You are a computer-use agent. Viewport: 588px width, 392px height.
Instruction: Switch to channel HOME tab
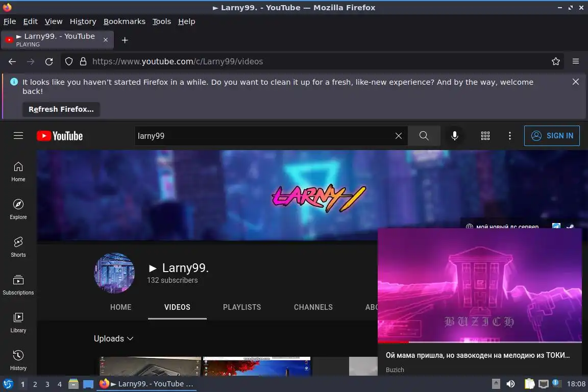point(121,307)
